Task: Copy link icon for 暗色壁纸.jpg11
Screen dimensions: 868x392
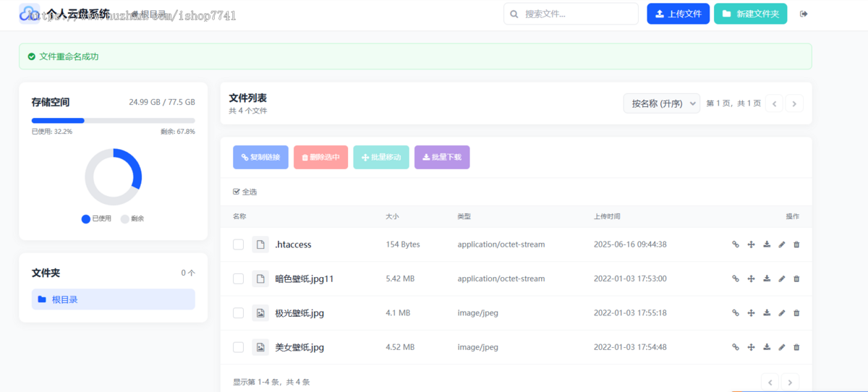Action: [x=736, y=278]
